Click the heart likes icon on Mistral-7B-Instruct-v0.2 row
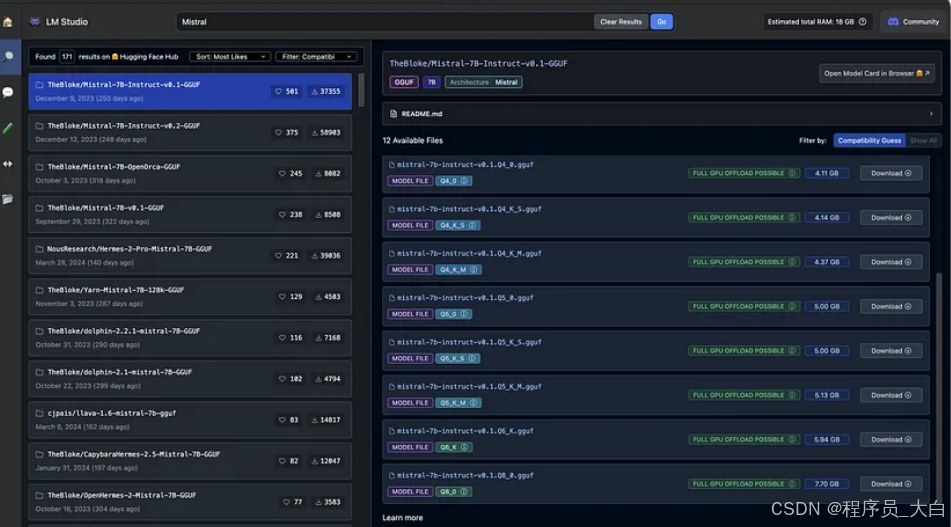Screen dimensions: 951x527 278,132
